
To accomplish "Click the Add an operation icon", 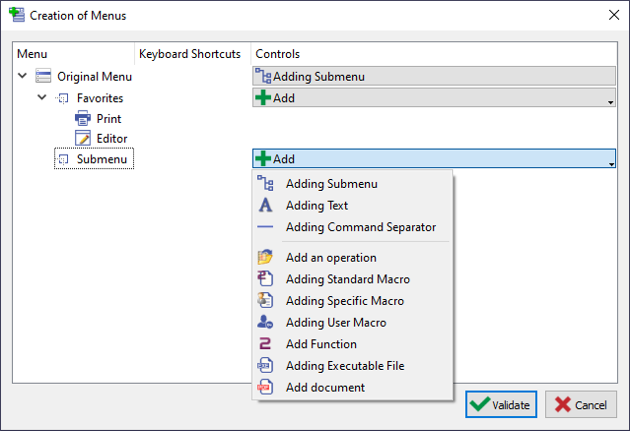I will tap(265, 258).
